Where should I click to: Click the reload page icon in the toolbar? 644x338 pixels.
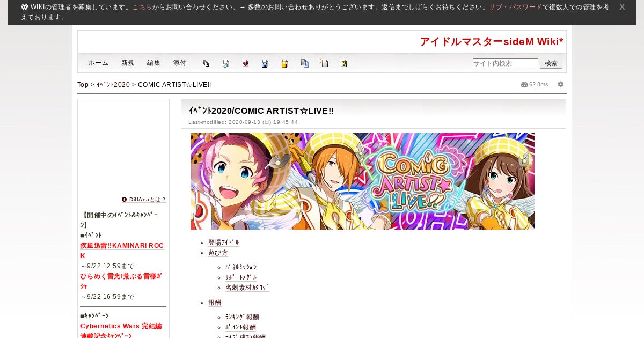(226, 63)
